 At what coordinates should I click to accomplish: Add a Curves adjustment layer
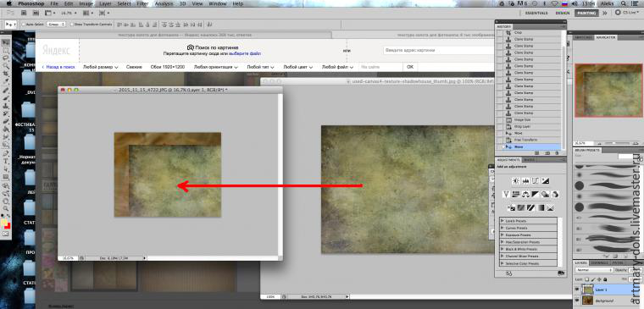click(x=536, y=180)
